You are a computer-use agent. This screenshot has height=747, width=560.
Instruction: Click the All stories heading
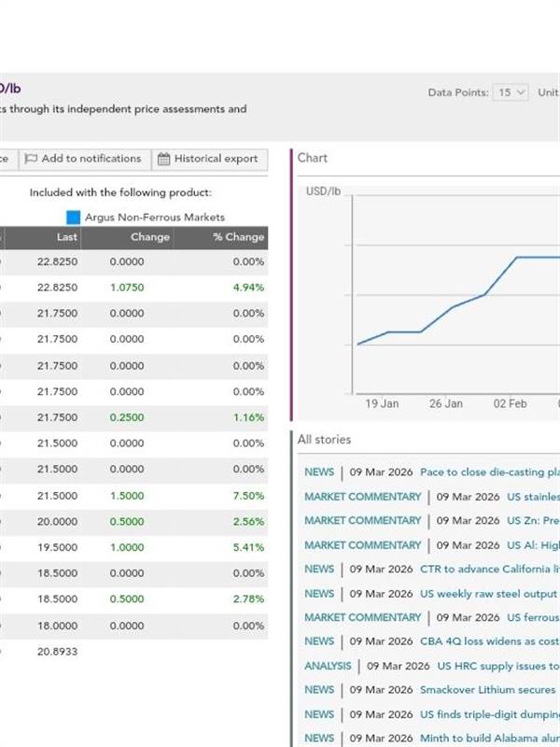coord(324,440)
